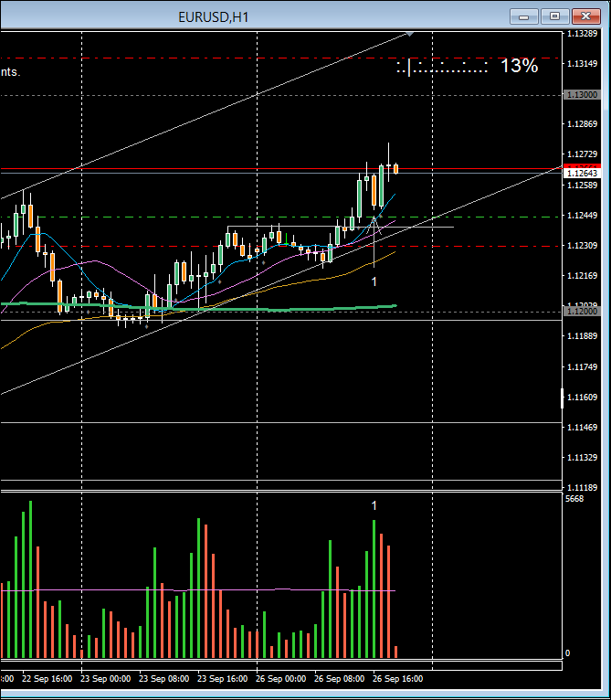Image resolution: width=611 pixels, height=700 pixels.
Task: Click the 1.12643 current price tag
Action: tap(582, 173)
